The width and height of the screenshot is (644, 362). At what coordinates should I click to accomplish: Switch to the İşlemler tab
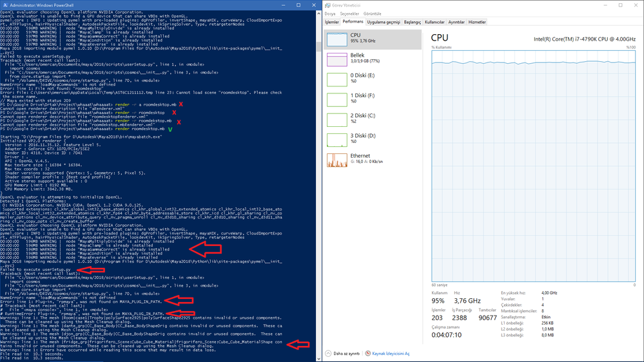(x=332, y=22)
